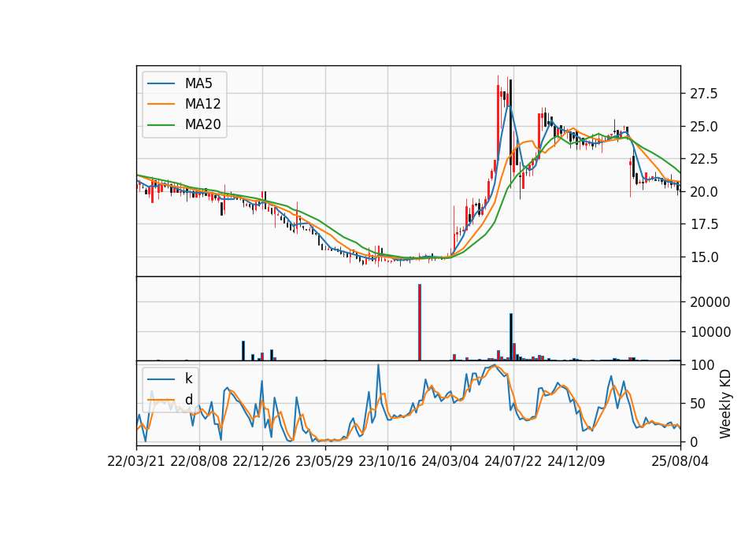Image resolution: width=756 pixels, height=543 pixels.
Task: Click the 22/12/26 date label
Action: click(x=261, y=461)
